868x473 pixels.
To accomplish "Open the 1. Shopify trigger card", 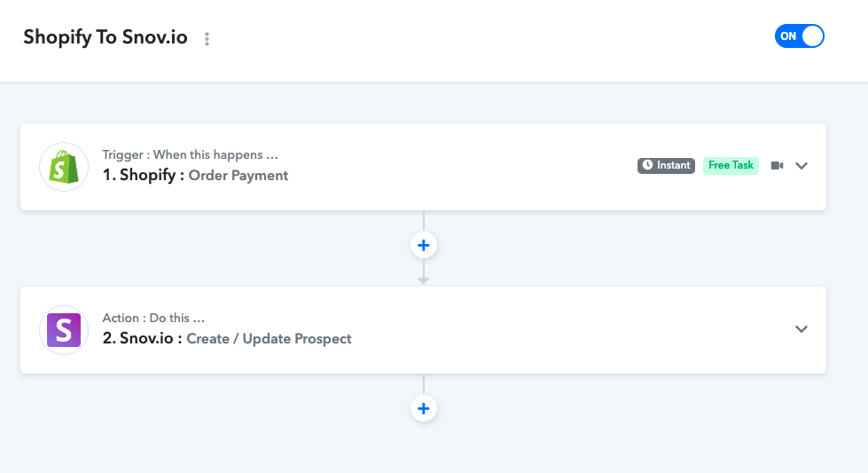I will 424,167.
